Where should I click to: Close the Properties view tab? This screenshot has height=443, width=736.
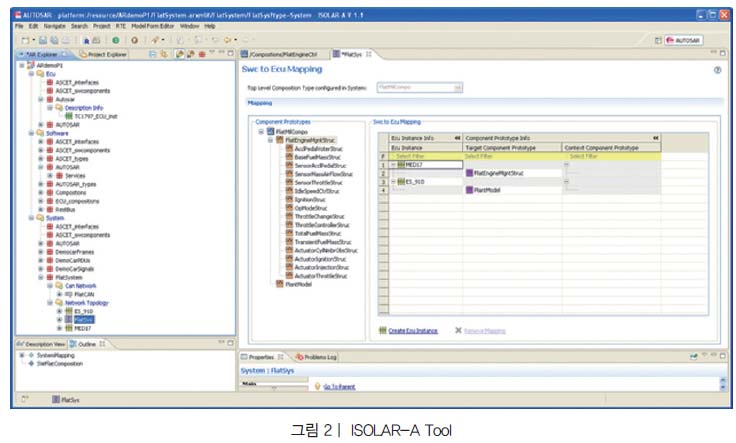coord(280,357)
